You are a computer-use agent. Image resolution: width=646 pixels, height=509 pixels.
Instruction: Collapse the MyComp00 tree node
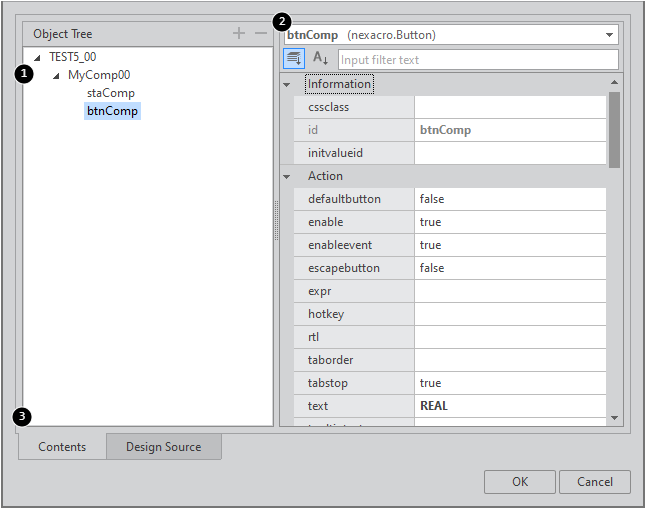click(56, 75)
